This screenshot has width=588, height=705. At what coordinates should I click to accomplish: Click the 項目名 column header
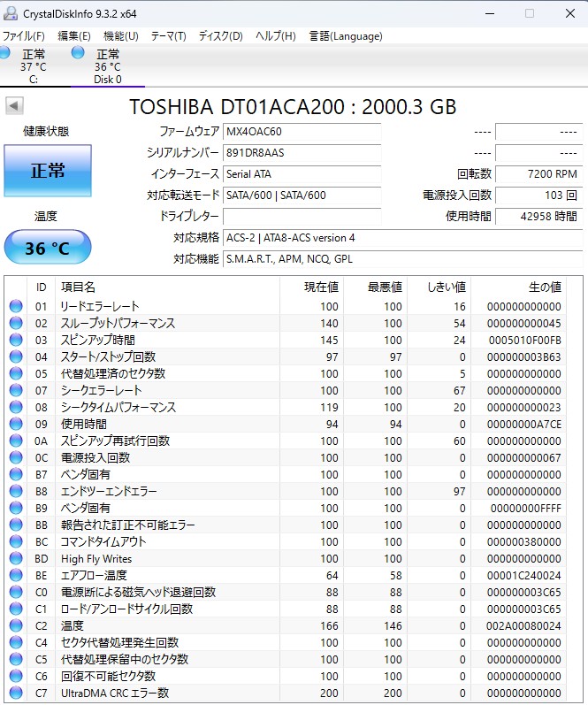(167, 287)
